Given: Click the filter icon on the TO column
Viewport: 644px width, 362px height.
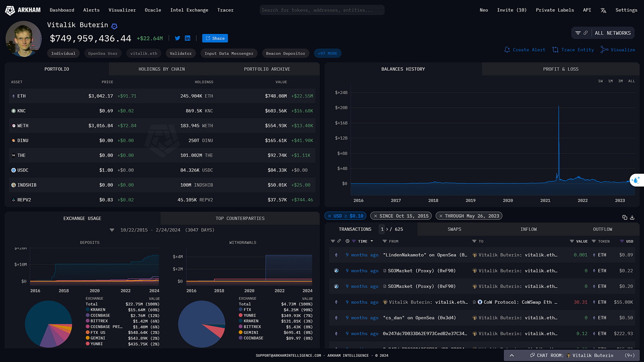Looking at the screenshot, I should 474,241.
